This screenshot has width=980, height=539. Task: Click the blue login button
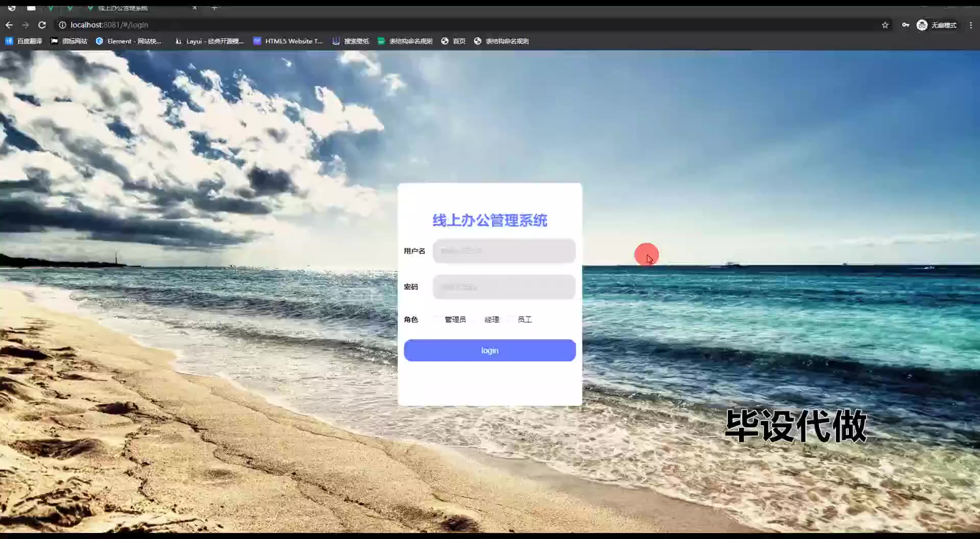490,351
